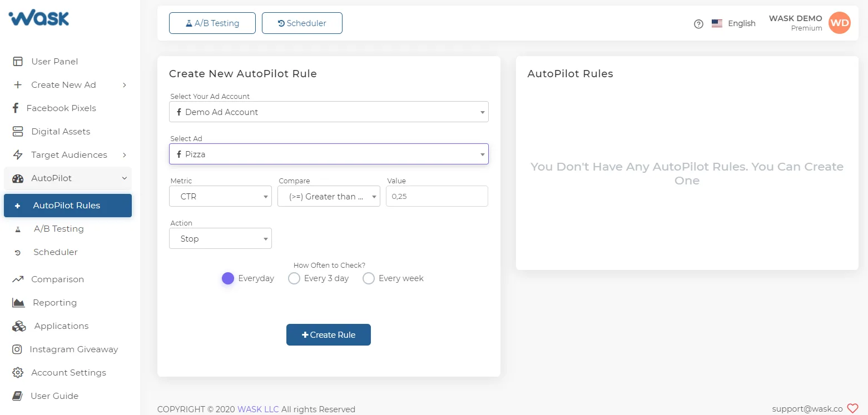868x415 pixels.
Task: Click the clock icon in the top Scheduler button
Action: click(x=281, y=23)
